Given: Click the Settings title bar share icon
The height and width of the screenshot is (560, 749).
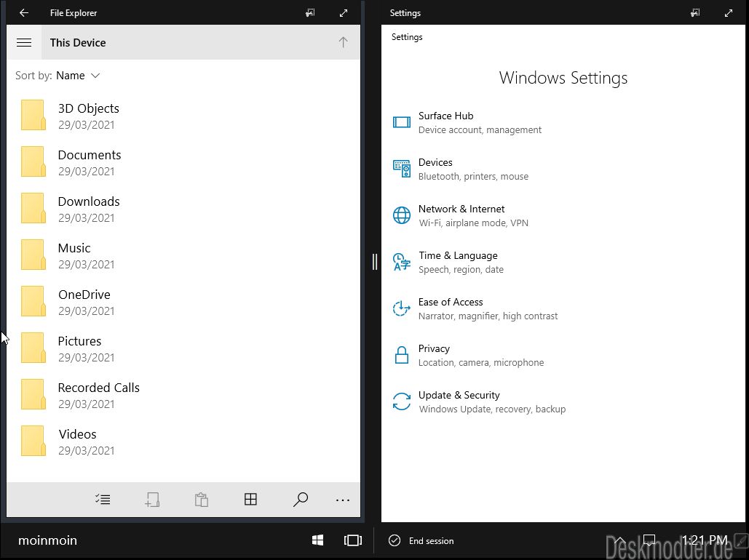Looking at the screenshot, I should pos(695,13).
